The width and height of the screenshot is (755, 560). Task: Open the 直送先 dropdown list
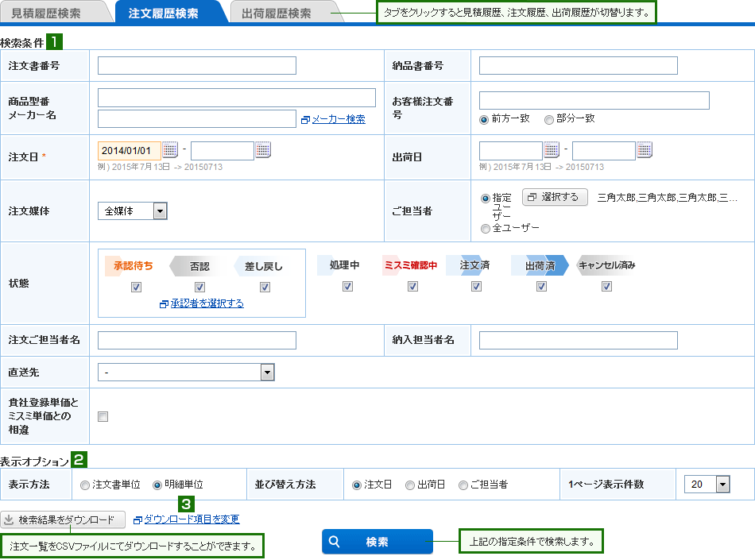pyautogui.click(x=267, y=372)
